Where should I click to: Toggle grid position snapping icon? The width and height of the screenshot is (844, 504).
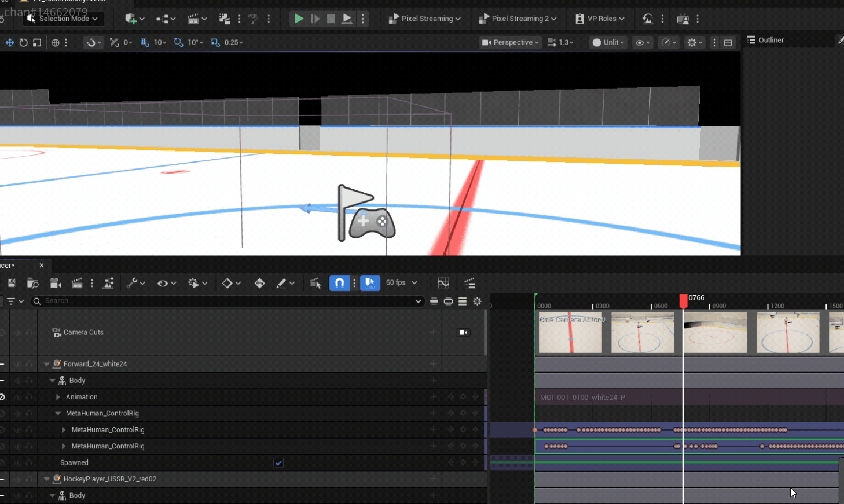[145, 42]
